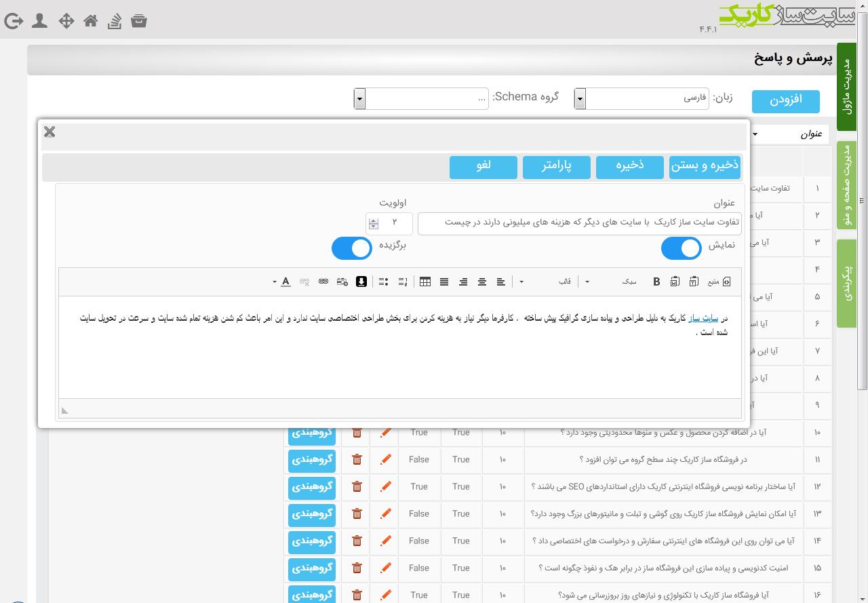The width and height of the screenshot is (868, 603).
Task: Open the text color picker in the editor
Action: tap(285, 281)
